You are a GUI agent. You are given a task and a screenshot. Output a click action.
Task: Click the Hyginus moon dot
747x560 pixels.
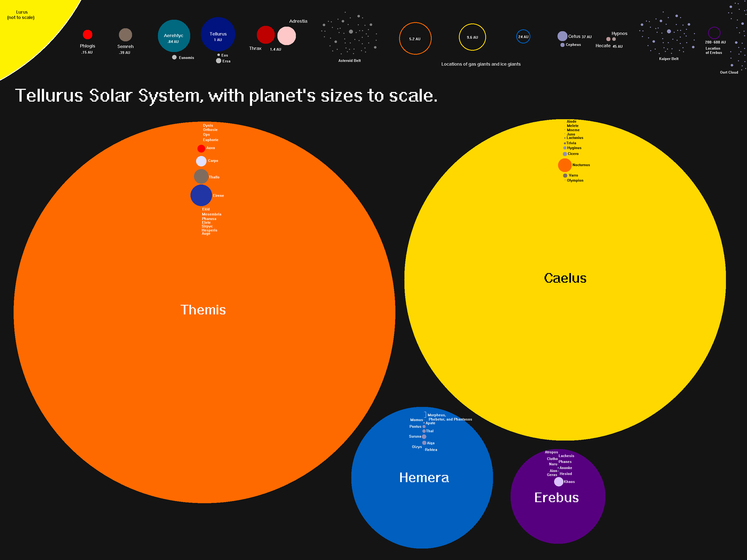pos(565,148)
